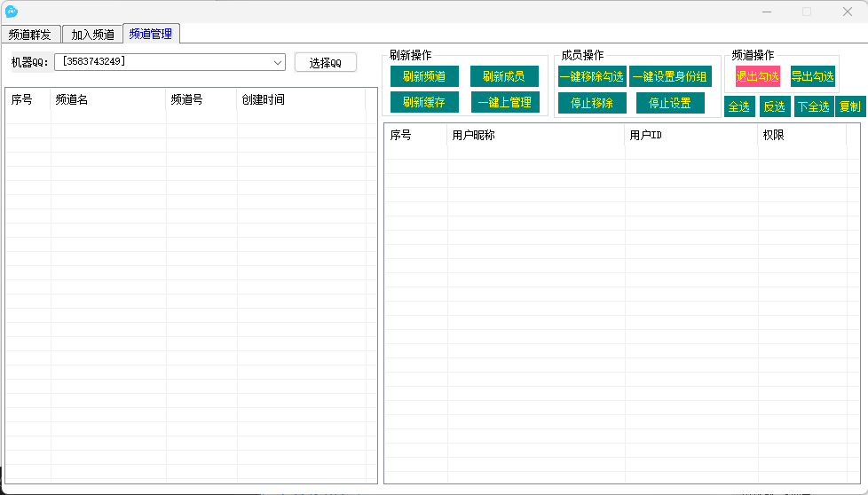Click 全选 to select all
The width and height of the screenshot is (868, 495).
(738, 106)
